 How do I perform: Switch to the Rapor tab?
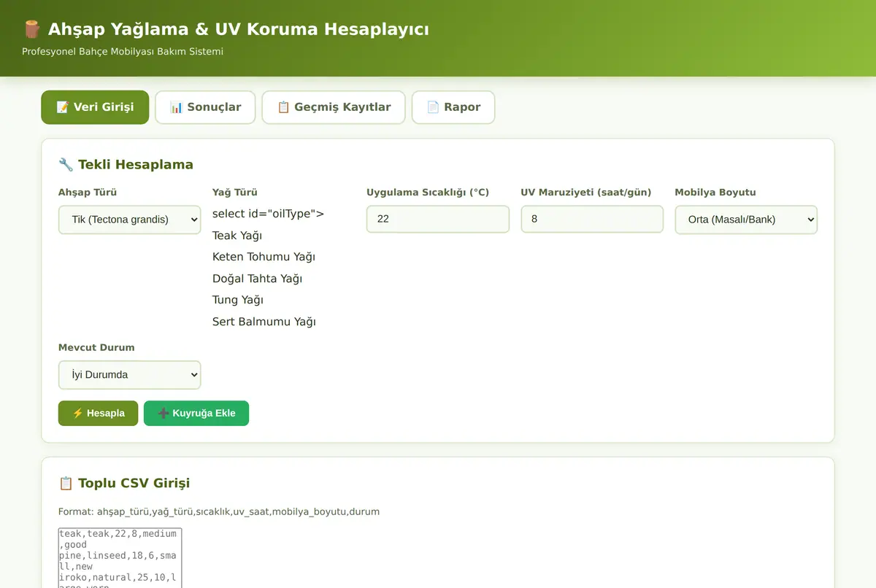click(x=453, y=107)
